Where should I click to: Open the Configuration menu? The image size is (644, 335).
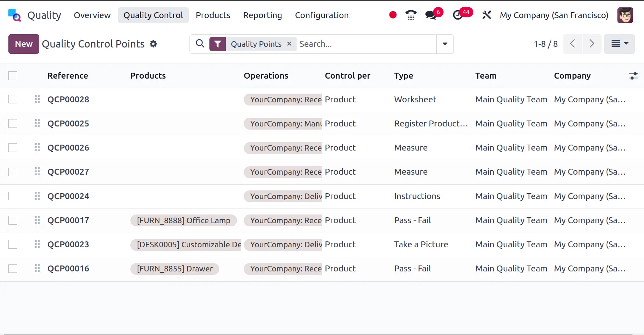coord(322,15)
